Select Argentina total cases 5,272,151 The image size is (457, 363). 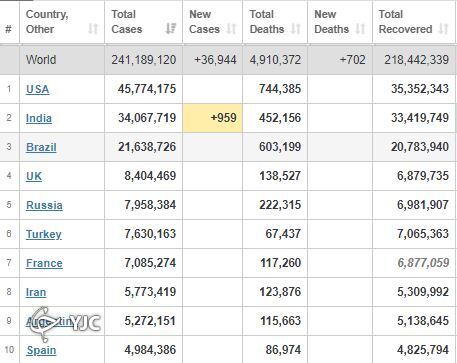pyautogui.click(x=150, y=321)
